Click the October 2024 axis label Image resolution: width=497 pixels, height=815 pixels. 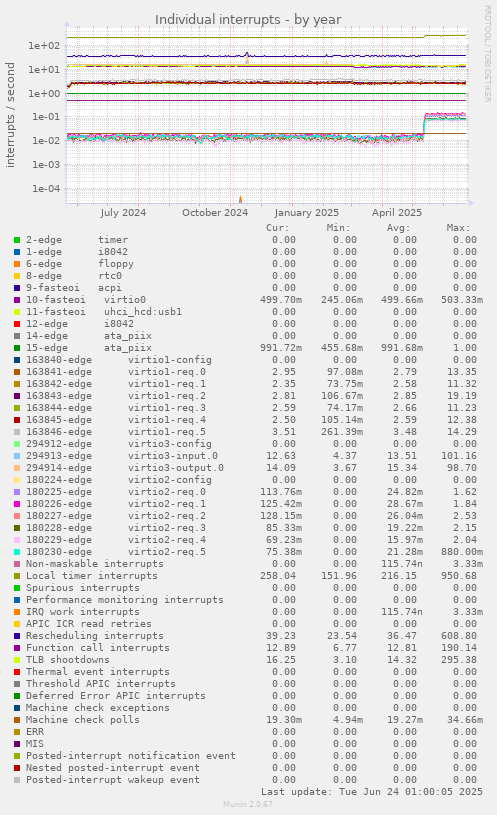pos(215,213)
